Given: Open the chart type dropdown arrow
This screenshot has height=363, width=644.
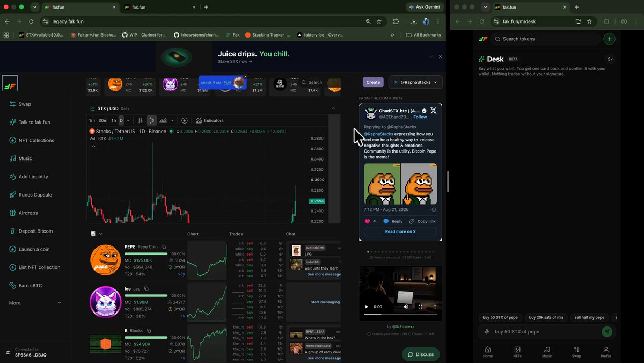Looking at the screenshot, I should tap(172, 121).
